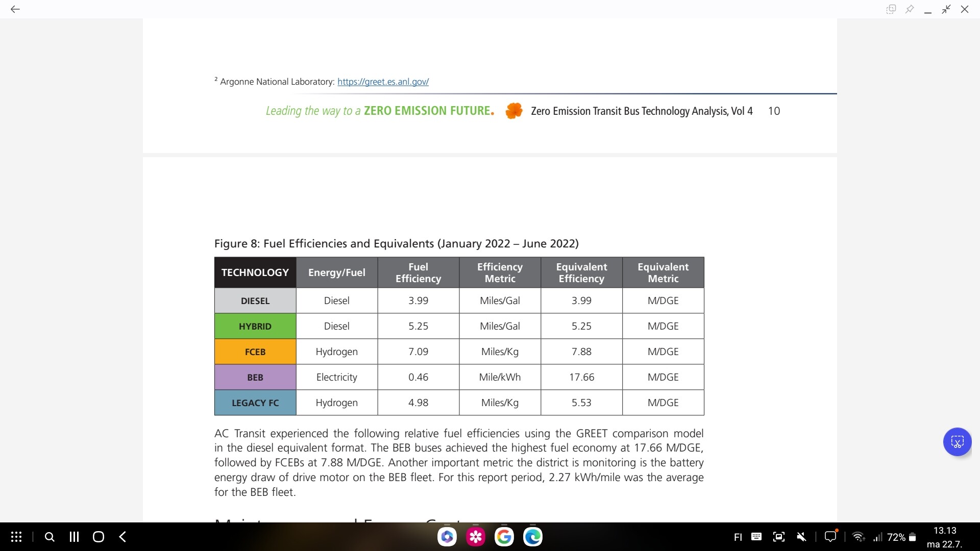Select the 5.53 equivalent efficiency value
980x551 pixels.
(x=582, y=403)
